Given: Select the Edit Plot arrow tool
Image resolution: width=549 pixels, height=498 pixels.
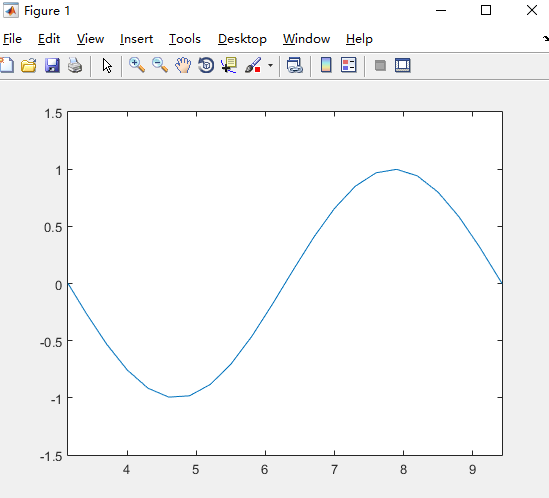Looking at the screenshot, I should [x=107, y=65].
